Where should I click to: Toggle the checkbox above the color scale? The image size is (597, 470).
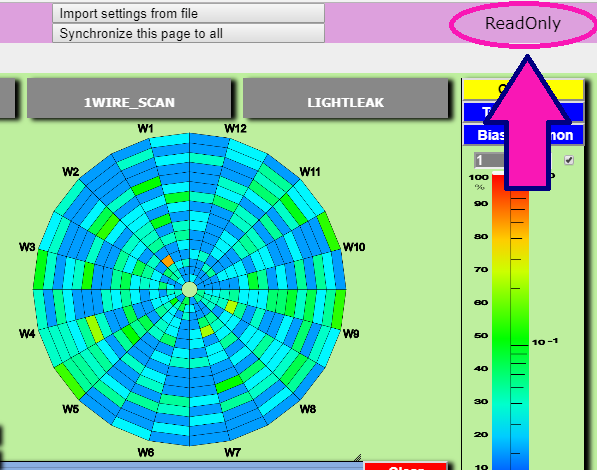569,160
